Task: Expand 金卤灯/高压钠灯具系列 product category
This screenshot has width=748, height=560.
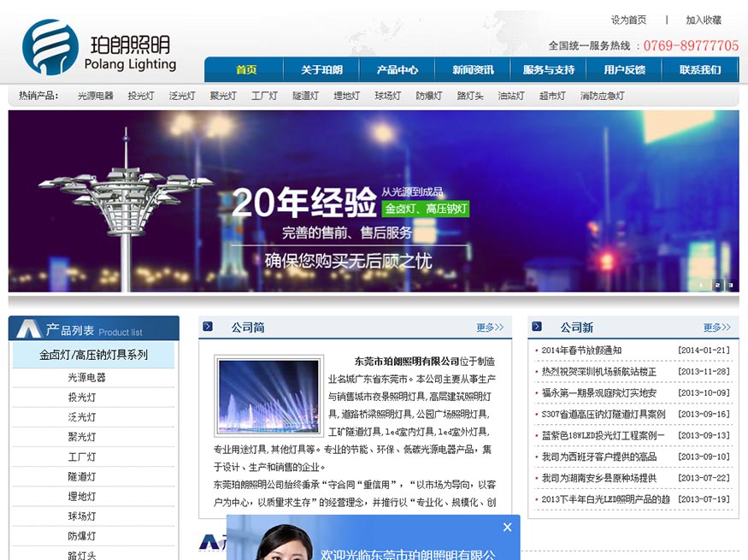Action: click(x=93, y=355)
